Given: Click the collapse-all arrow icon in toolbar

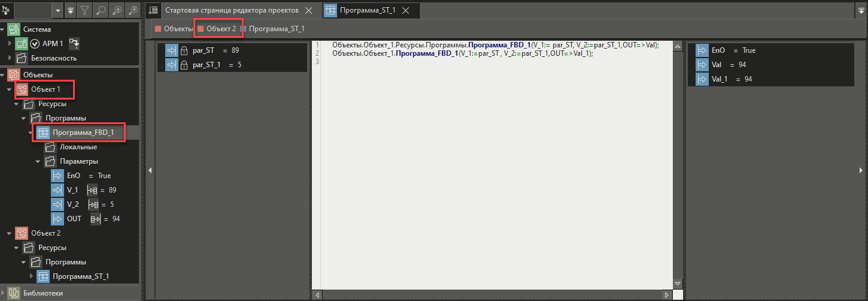Looking at the screenshot, I should [71, 10].
